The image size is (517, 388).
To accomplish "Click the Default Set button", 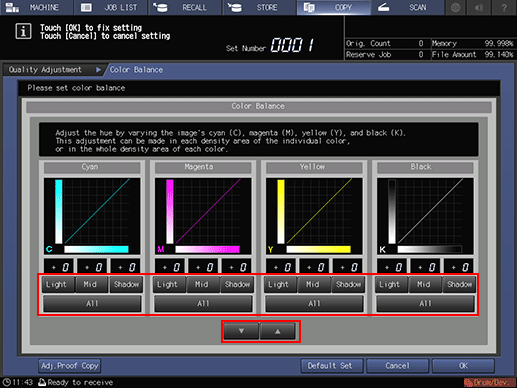I will [330, 366].
